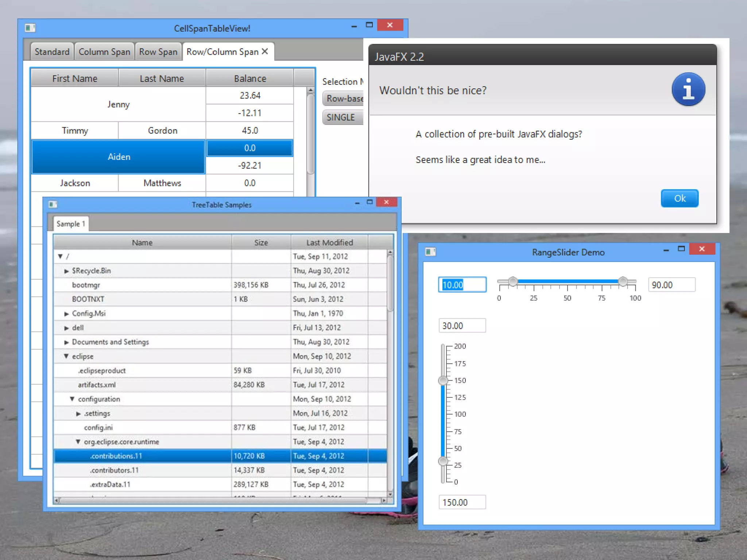The width and height of the screenshot is (747, 560).
Task: Sort by the Last Modified column header
Action: click(x=329, y=242)
